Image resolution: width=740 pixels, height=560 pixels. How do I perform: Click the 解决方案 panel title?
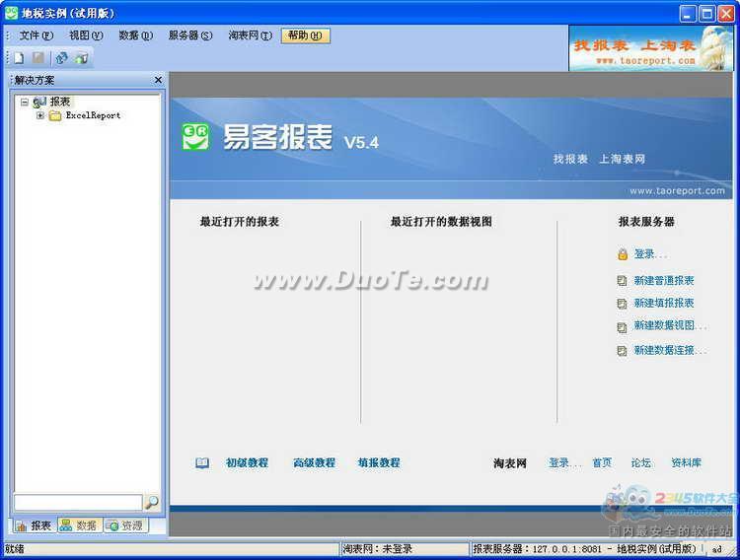click(35, 80)
